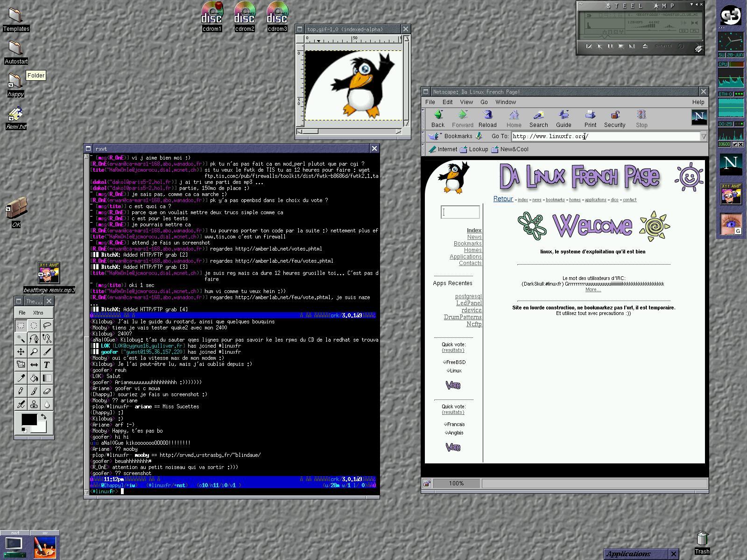Screen dimensions: 747x560
Task: Follow the postgresql link under Apps Recentes
Action: click(468, 296)
